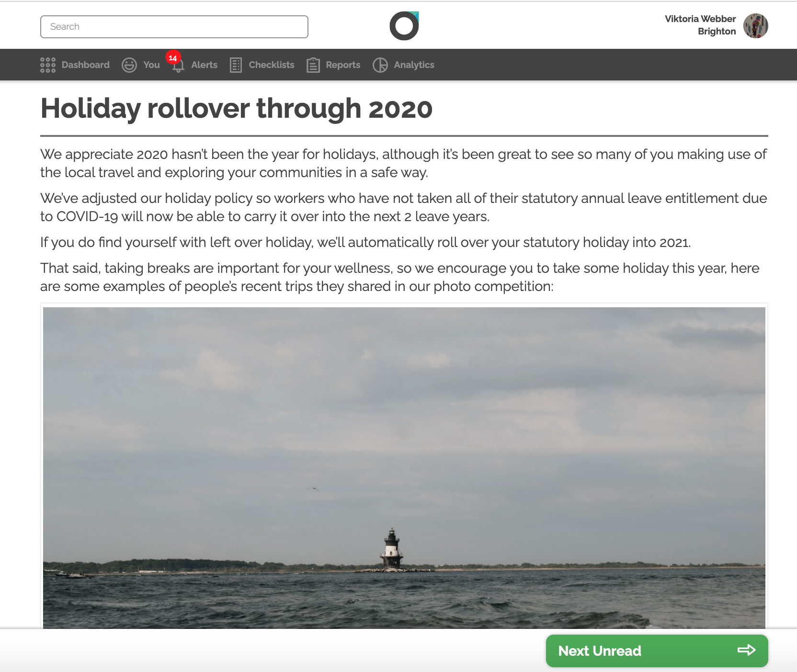Image resolution: width=797 pixels, height=672 pixels.
Task: Click the Reports clipboard icon
Action: pyautogui.click(x=313, y=65)
